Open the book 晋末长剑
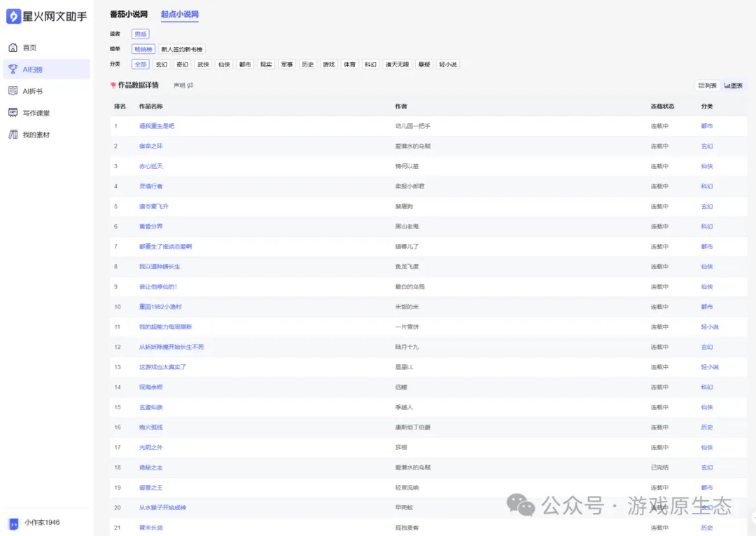Image resolution: width=756 pixels, height=536 pixels. (151, 528)
